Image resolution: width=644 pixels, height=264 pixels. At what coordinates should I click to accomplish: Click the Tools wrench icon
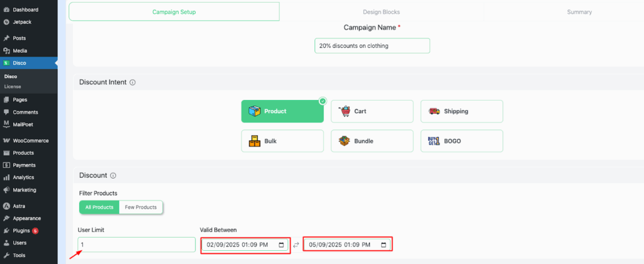pos(6,255)
